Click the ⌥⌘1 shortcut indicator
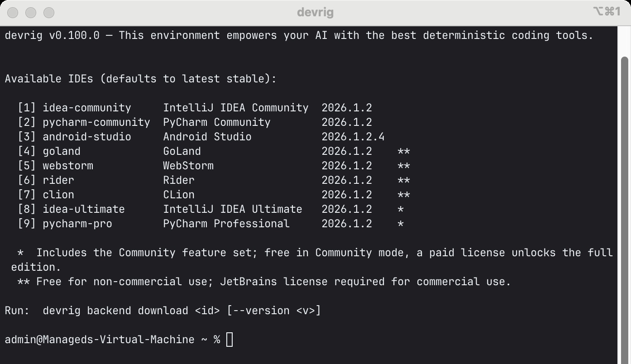Screen dimensions: 631x364 pos(607,12)
